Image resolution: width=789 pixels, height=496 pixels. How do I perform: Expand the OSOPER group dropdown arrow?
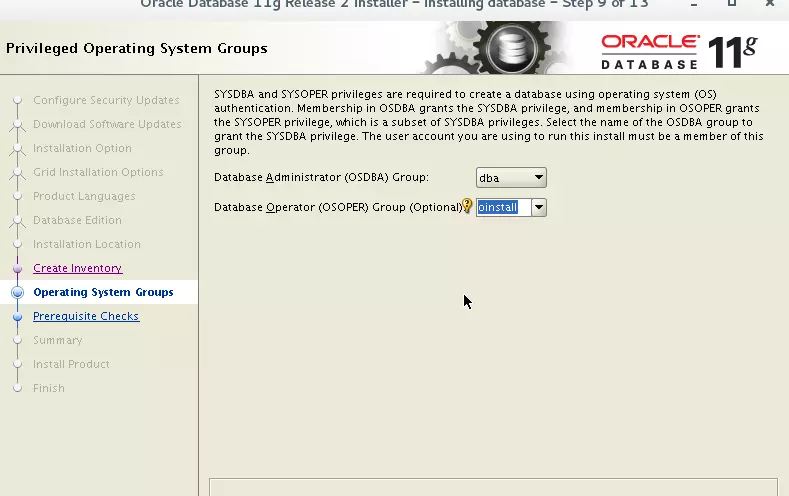[x=538, y=207]
